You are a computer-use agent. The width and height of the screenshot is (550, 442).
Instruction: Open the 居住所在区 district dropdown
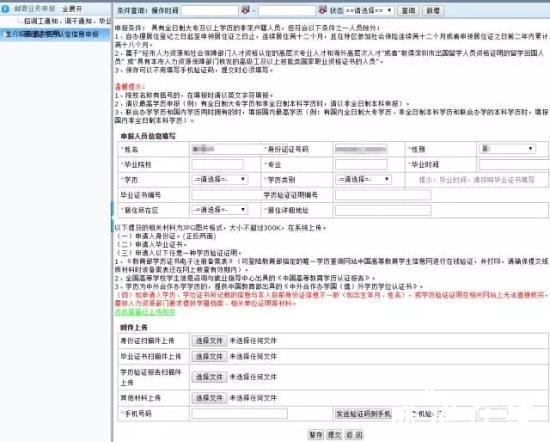[x=220, y=210]
